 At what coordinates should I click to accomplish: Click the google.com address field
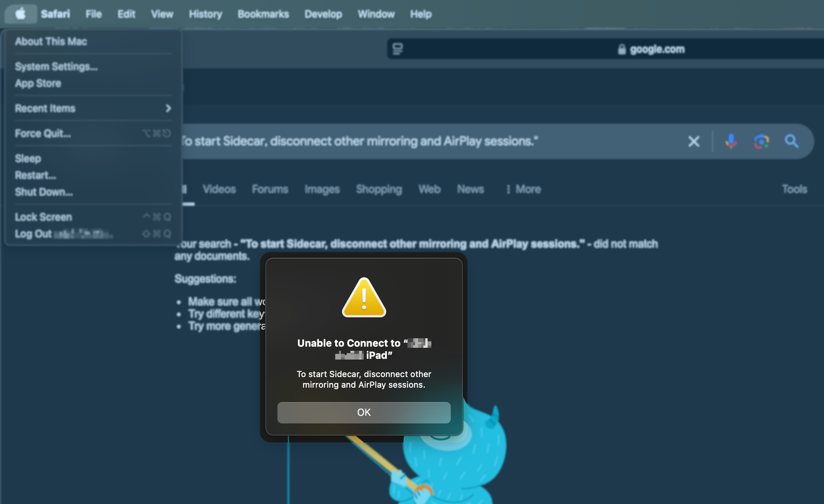tap(605, 49)
